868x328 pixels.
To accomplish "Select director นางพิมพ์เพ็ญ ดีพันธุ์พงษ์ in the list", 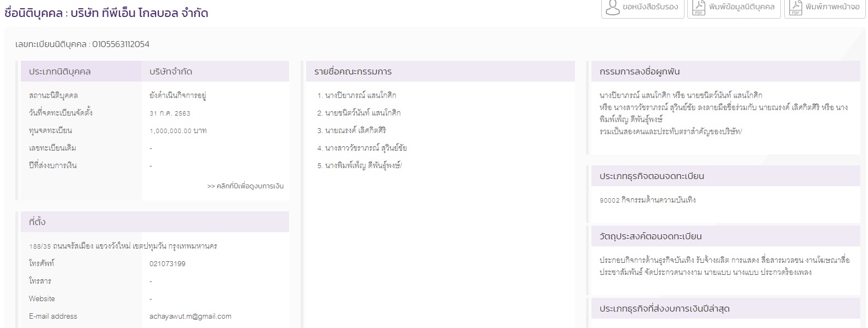I will click(363, 165).
